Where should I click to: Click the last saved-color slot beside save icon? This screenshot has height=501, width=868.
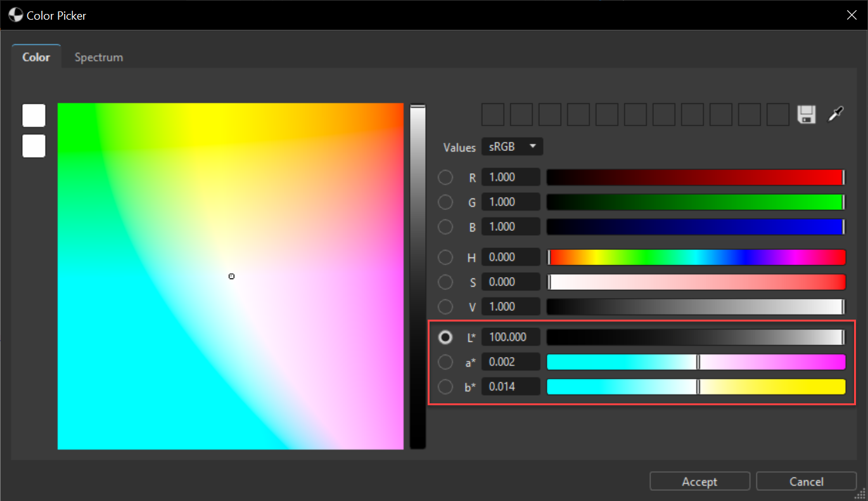[x=778, y=115]
